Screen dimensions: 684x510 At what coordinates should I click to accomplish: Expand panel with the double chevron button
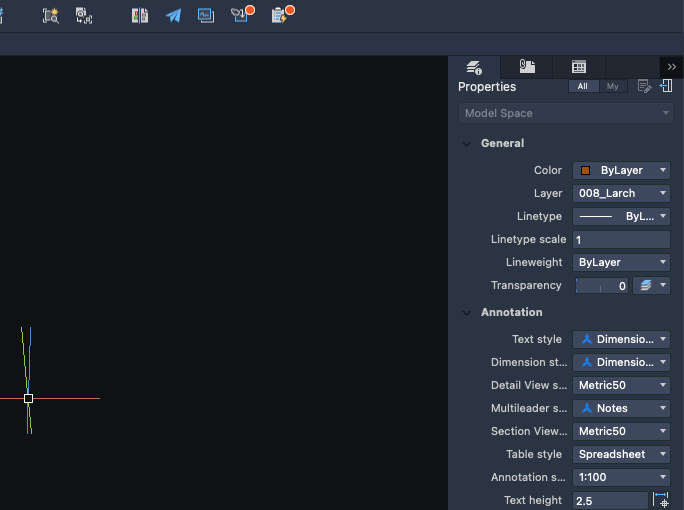pos(671,67)
